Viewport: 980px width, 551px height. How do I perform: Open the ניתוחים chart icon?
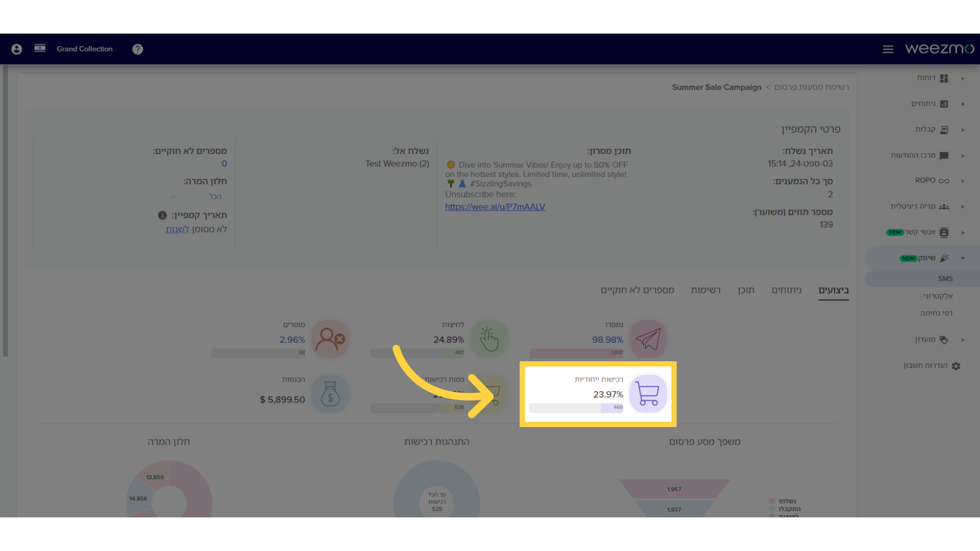(944, 104)
